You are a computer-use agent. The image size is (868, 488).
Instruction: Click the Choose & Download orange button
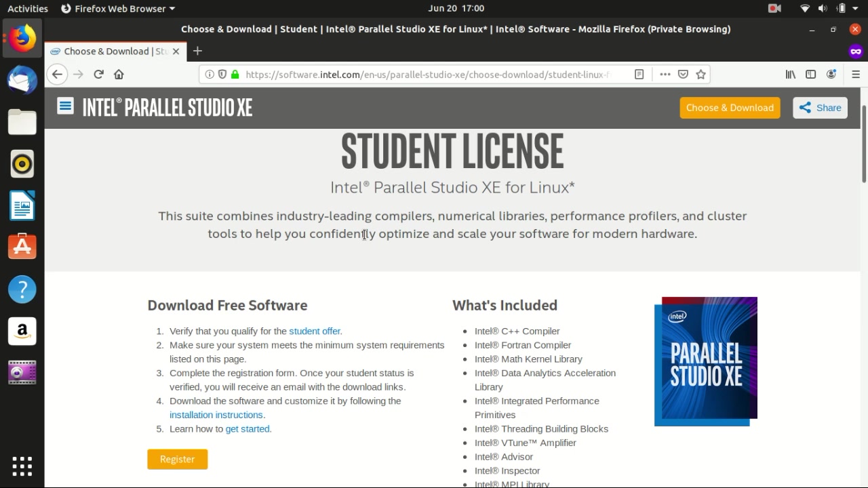[x=730, y=108]
